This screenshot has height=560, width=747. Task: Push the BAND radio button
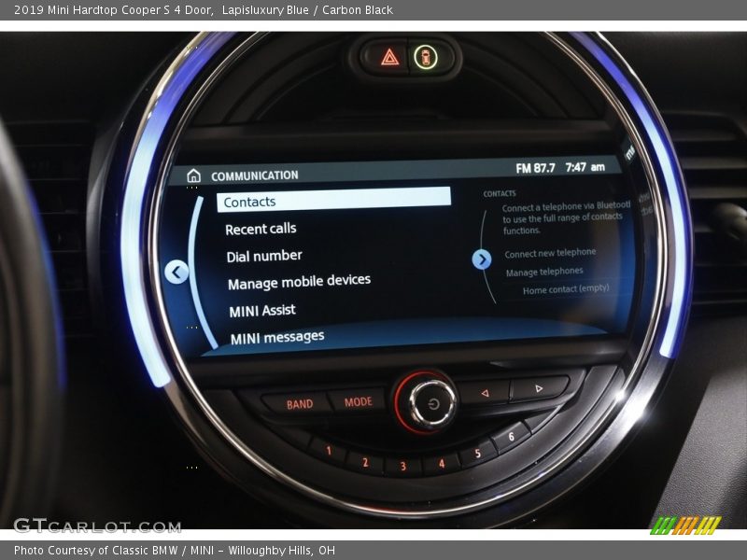pyautogui.click(x=300, y=404)
